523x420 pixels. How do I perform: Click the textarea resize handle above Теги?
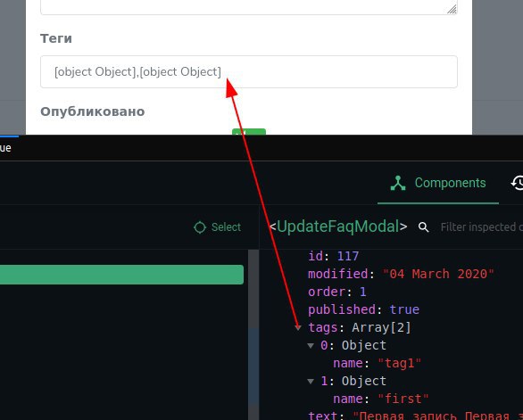[452, 9]
